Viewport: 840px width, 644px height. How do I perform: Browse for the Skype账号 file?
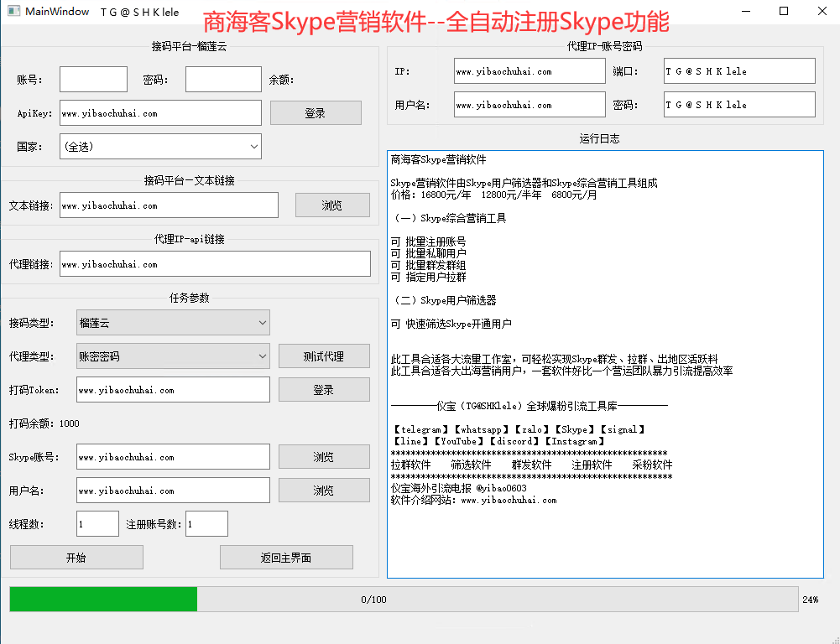(324, 457)
